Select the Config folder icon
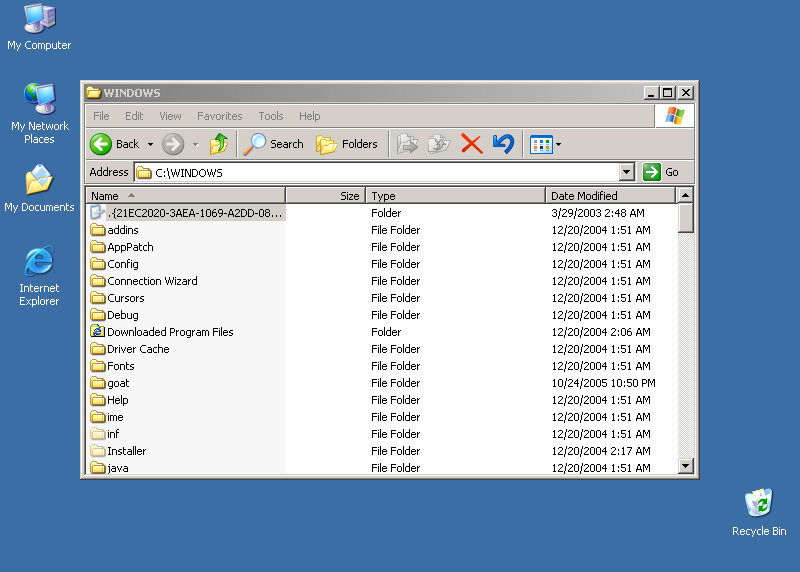The width and height of the screenshot is (800, 572). [x=97, y=264]
